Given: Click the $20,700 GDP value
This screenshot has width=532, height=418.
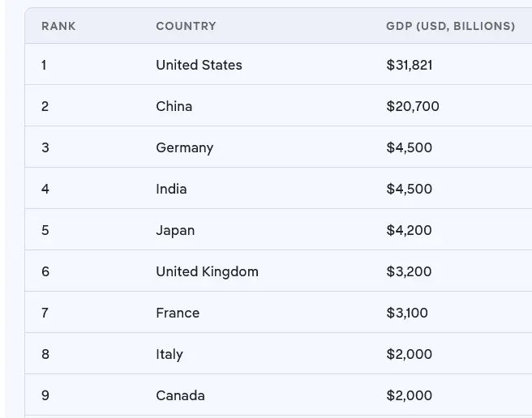Looking at the screenshot, I should pyautogui.click(x=412, y=106).
